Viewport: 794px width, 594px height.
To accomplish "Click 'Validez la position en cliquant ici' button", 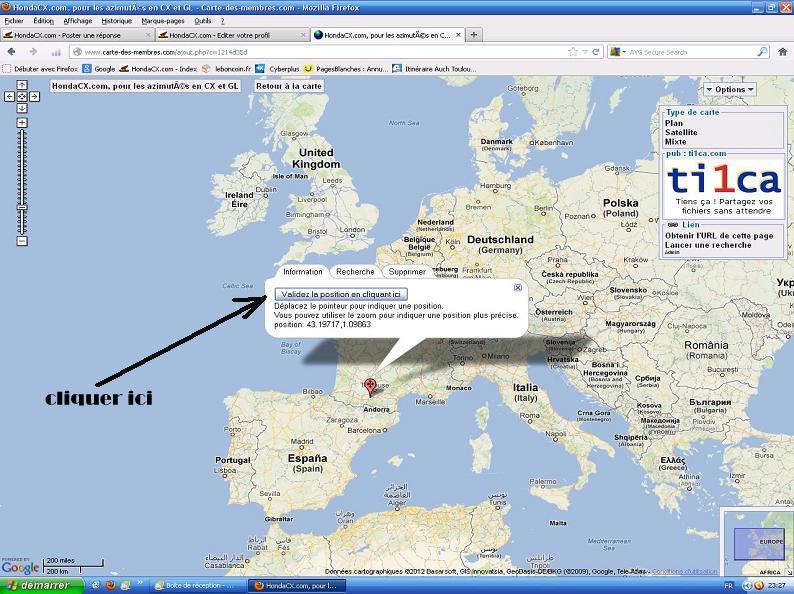I will [x=341, y=294].
